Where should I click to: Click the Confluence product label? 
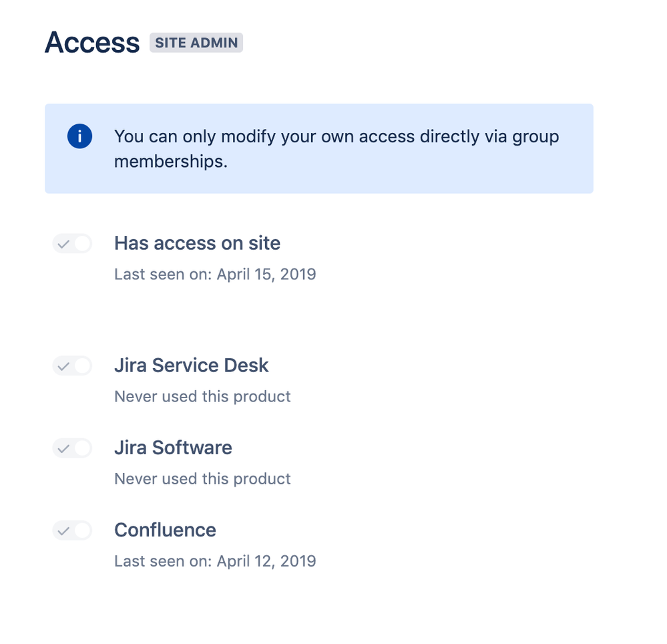[165, 530]
